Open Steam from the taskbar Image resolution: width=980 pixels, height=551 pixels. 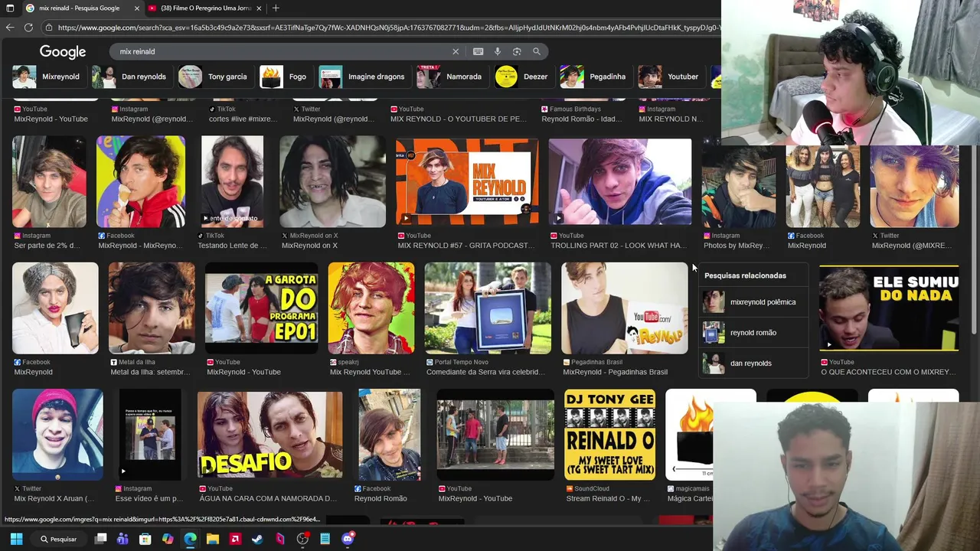point(257,539)
